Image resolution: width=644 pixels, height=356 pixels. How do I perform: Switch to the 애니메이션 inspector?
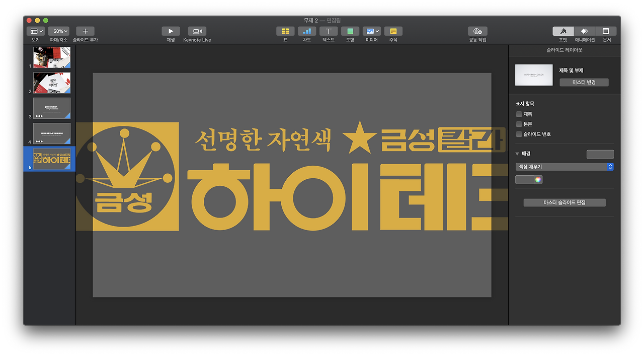pos(585,31)
